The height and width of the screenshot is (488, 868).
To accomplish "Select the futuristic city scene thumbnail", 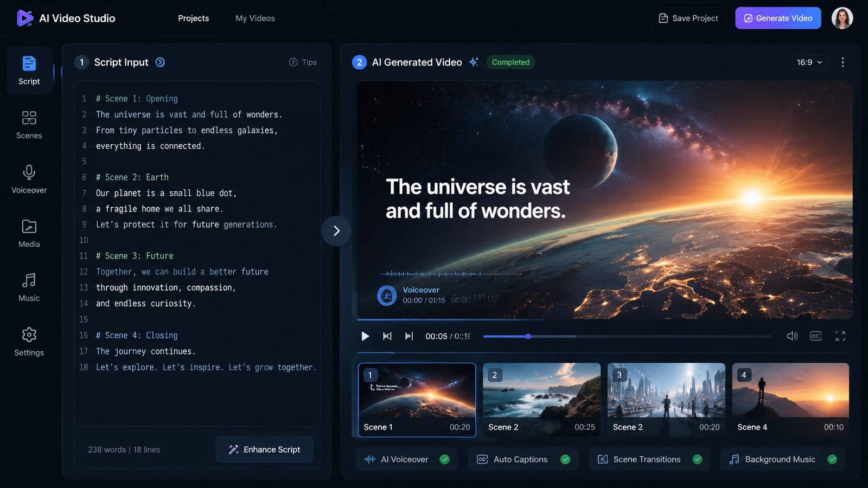I will click(666, 400).
